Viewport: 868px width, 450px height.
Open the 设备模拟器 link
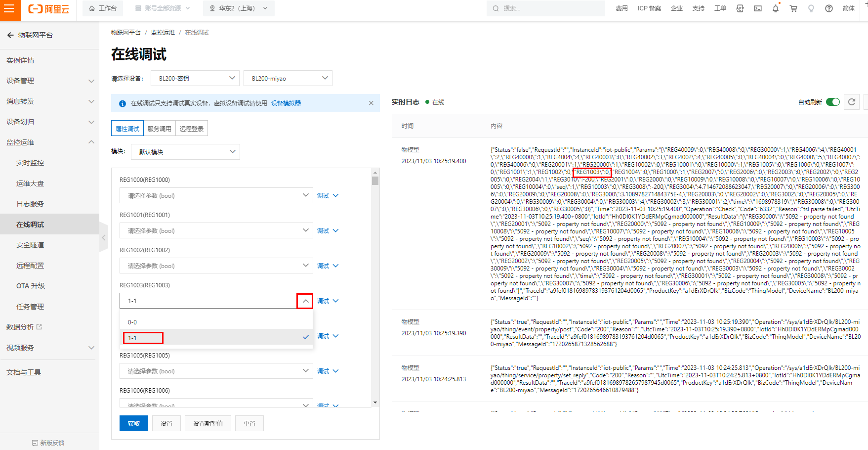click(286, 103)
